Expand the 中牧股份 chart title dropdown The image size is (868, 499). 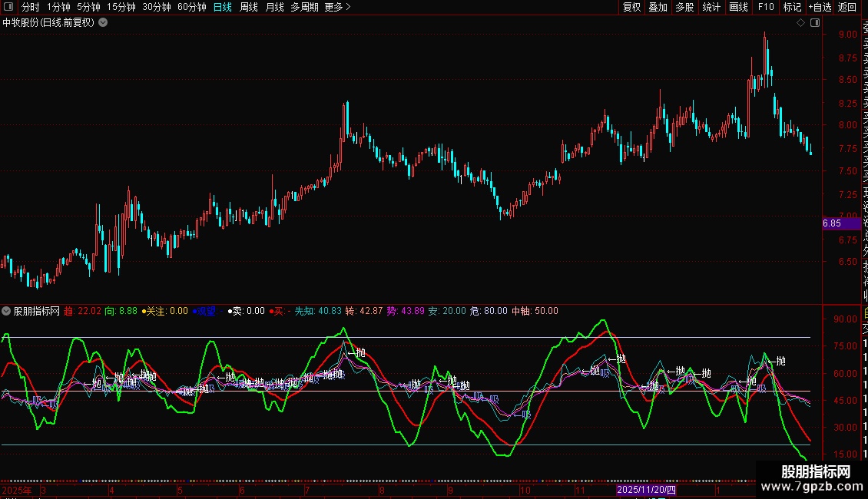pos(104,23)
